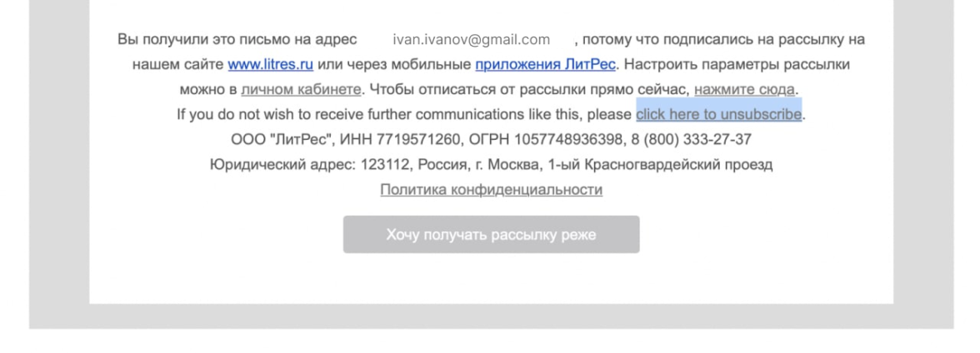Click "нажмите сюда" to unsubscribe
Viewport: 980px width, 353px height.
744,89
